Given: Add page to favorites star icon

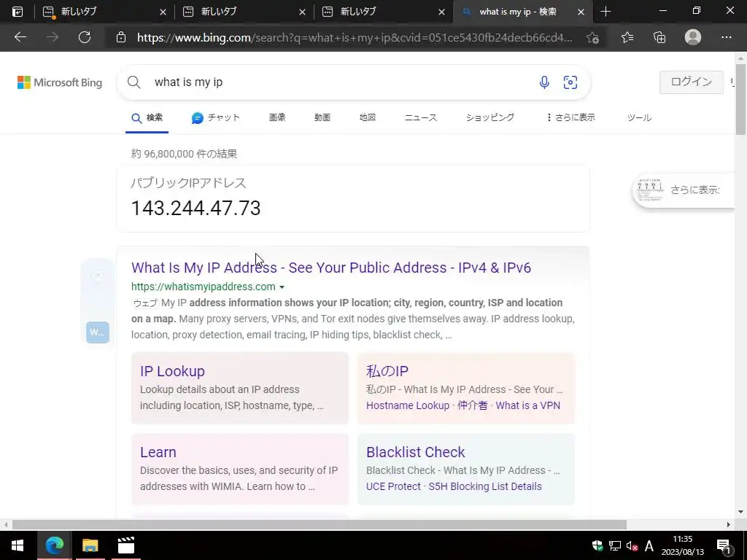Looking at the screenshot, I should [592, 37].
